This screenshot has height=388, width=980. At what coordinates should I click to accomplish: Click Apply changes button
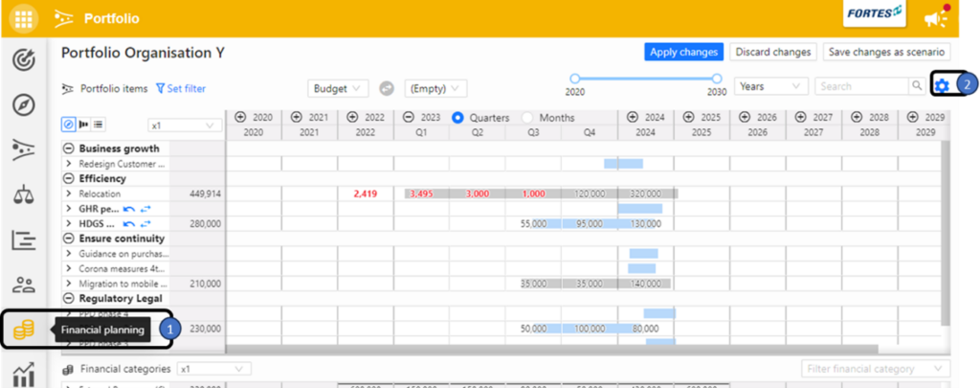tap(683, 52)
